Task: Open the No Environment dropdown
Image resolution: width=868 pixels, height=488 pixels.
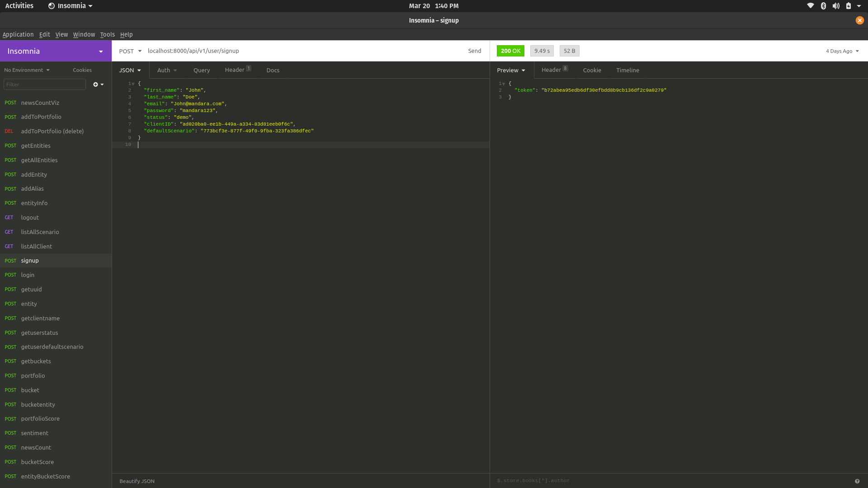Action: pyautogui.click(x=27, y=70)
